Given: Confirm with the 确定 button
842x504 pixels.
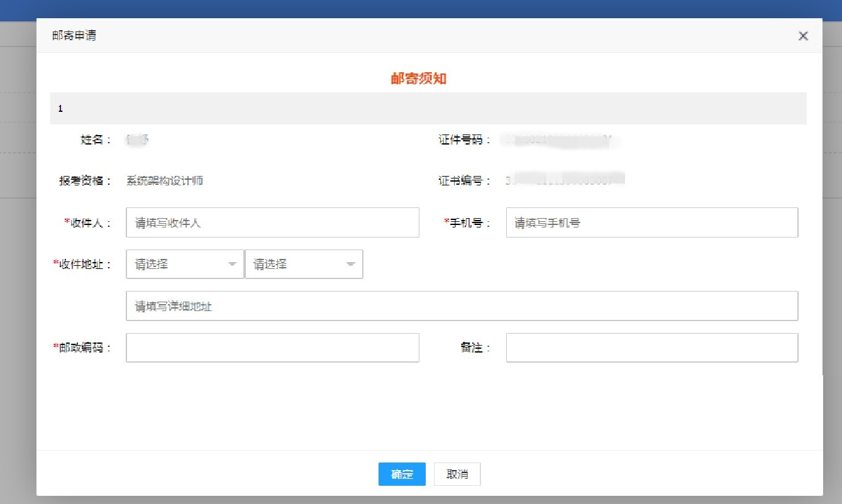Looking at the screenshot, I should 402,474.
